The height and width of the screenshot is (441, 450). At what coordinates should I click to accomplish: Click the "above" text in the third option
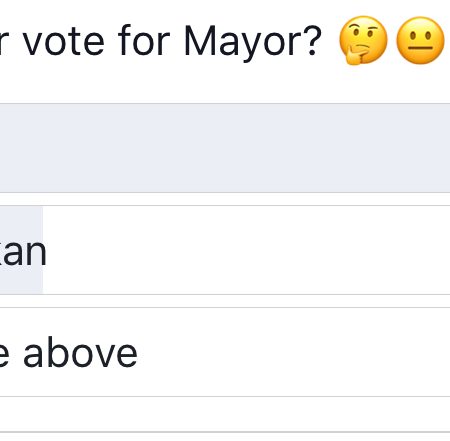[80, 353]
